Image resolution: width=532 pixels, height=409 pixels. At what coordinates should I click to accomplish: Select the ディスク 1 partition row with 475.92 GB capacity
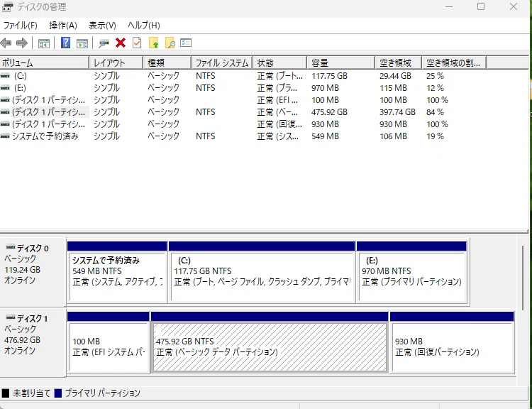pyautogui.click(x=243, y=112)
